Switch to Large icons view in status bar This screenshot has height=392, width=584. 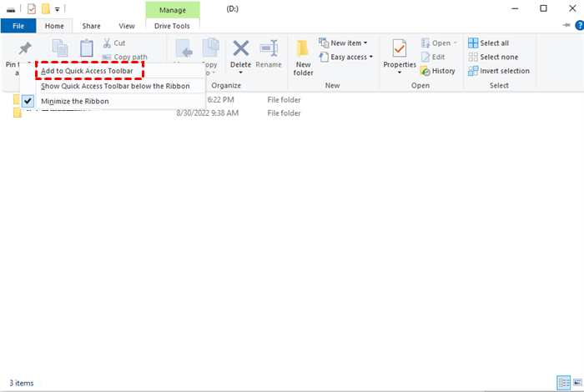tap(577, 383)
